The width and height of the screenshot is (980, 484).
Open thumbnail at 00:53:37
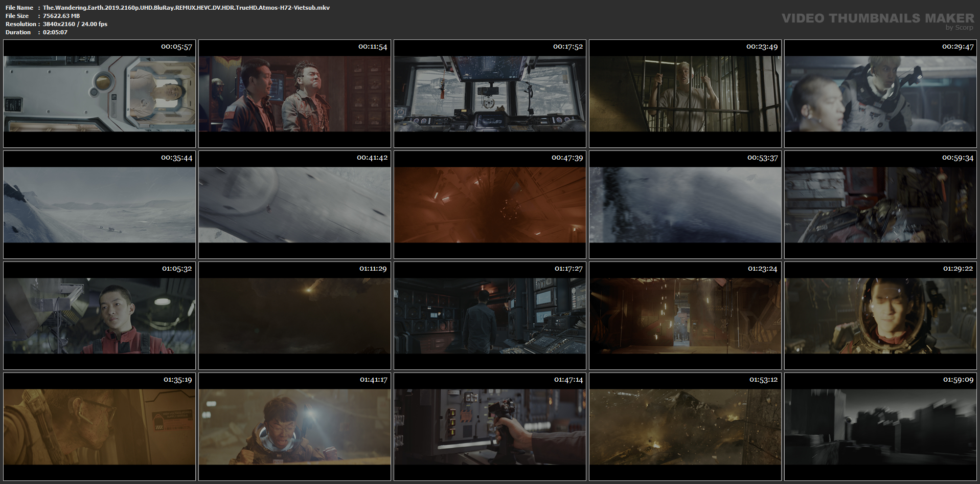[685, 205]
